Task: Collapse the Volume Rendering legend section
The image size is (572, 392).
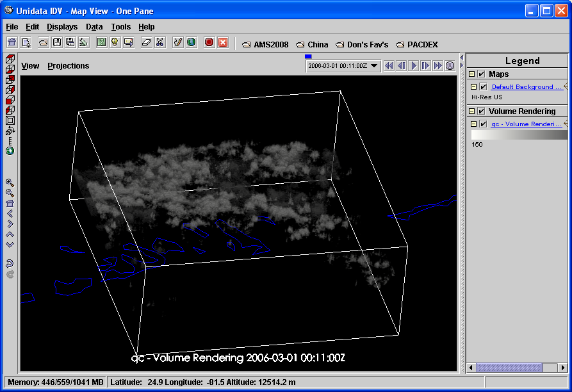Action: pos(472,111)
